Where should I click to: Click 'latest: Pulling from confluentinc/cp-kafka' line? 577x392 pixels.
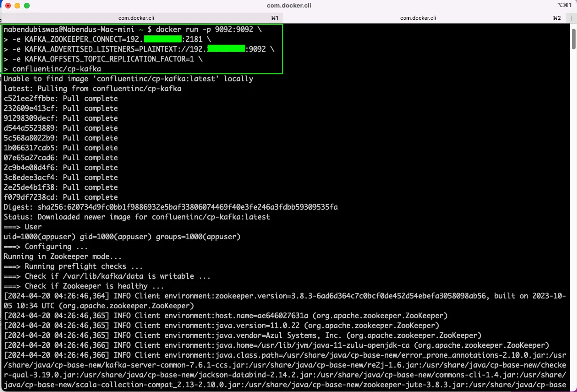click(x=93, y=88)
